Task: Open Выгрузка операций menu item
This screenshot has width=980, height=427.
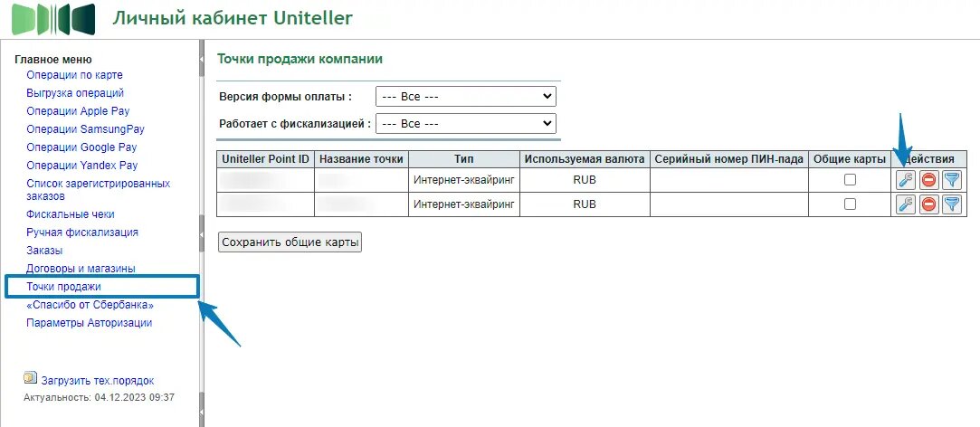Action: [75, 93]
